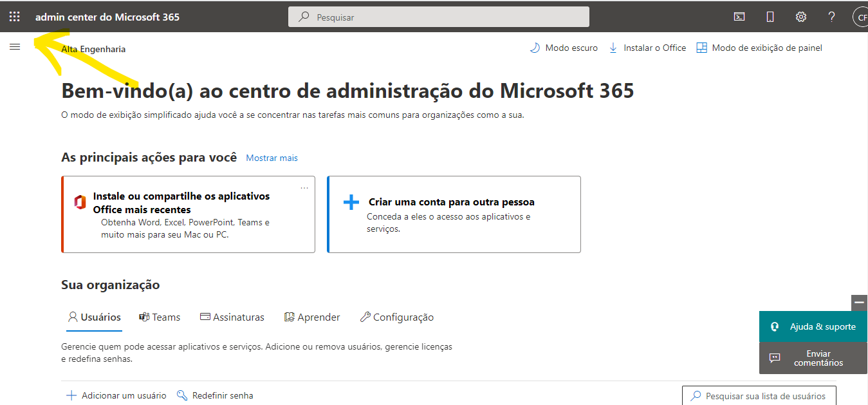Open the Cloud Shell terminal icon
Image resolution: width=868 pixels, height=405 pixels.
tap(739, 17)
